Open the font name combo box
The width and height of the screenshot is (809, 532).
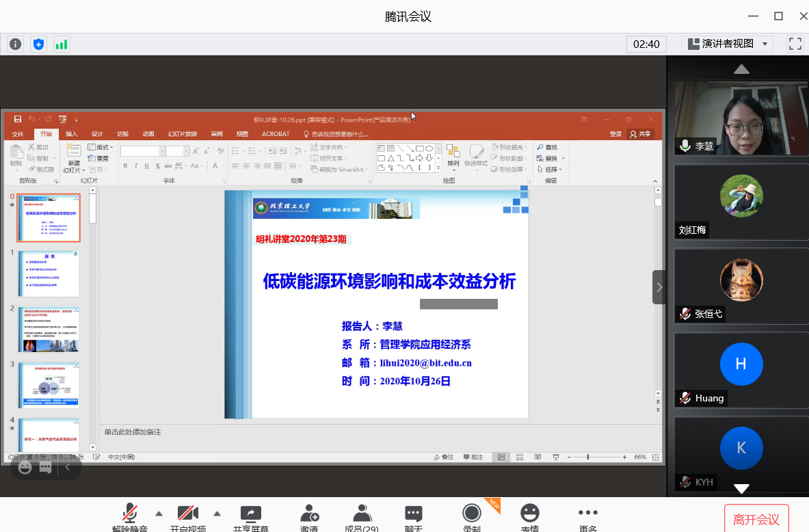tap(143, 151)
